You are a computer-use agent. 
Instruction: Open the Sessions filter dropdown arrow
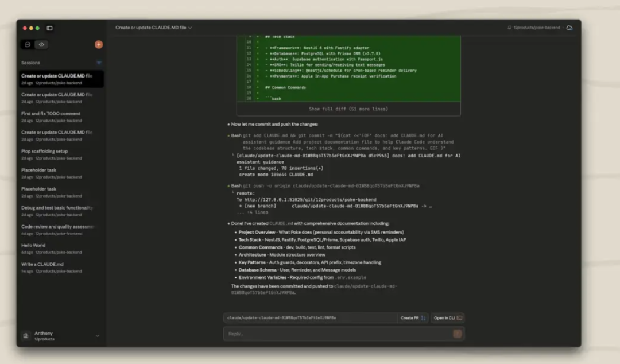coord(99,63)
